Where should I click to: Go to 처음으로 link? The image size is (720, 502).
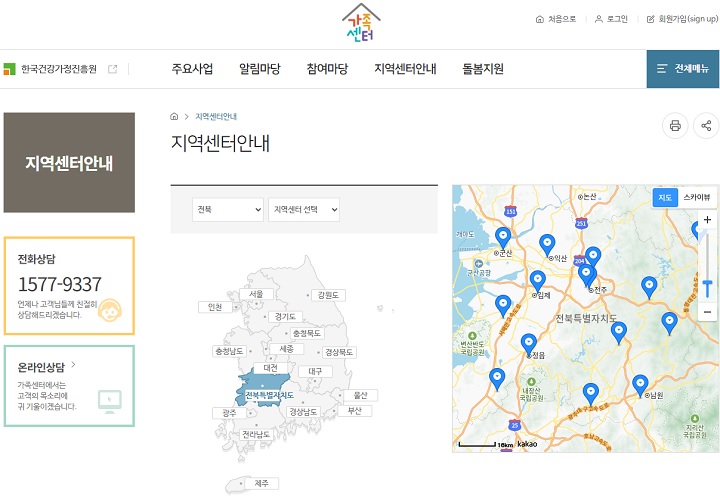(556, 19)
